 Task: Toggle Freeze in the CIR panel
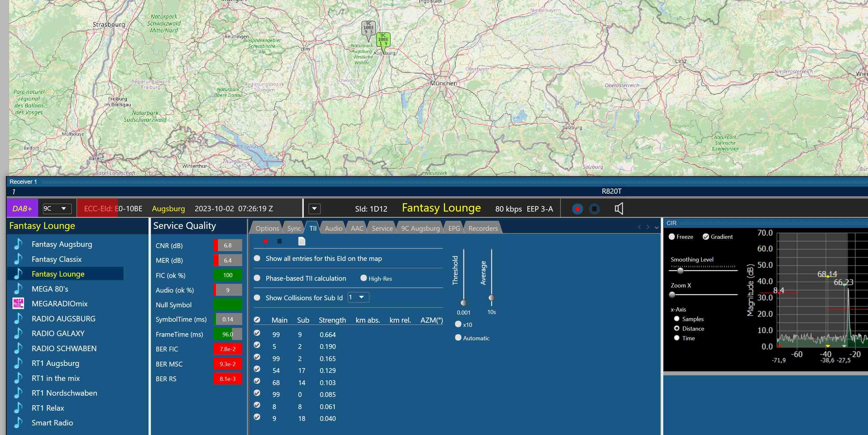tap(672, 237)
